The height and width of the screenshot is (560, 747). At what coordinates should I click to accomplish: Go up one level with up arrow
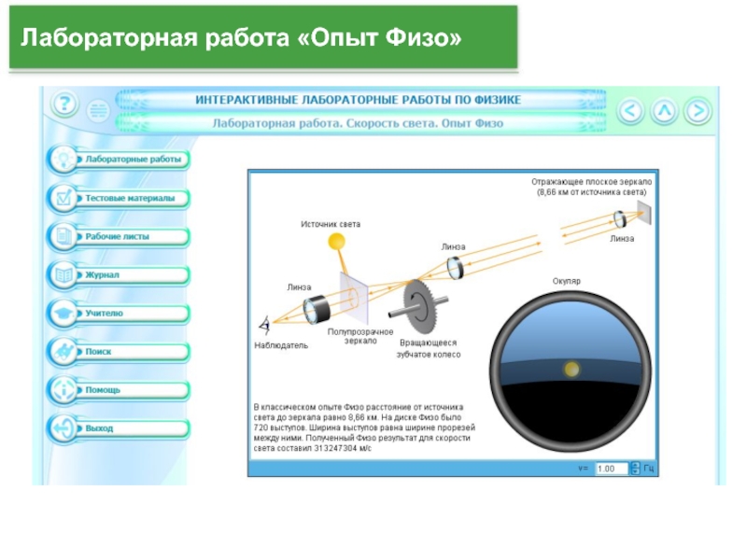[664, 111]
